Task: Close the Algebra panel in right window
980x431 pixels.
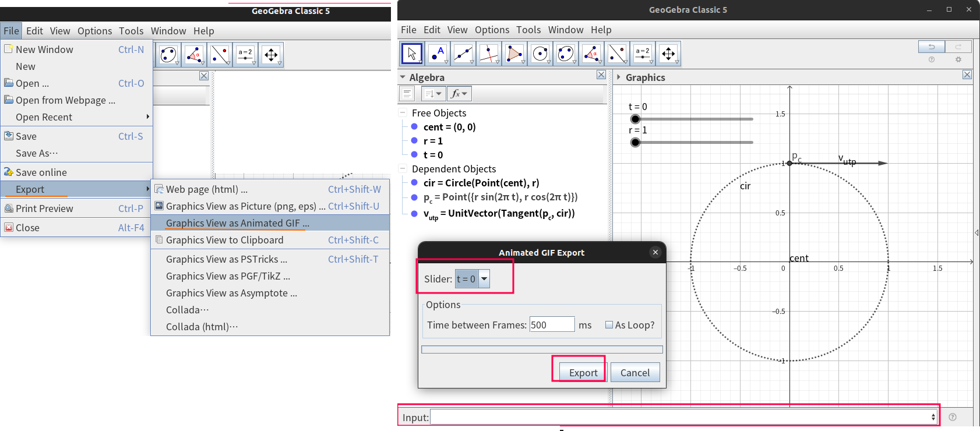Action: (601, 75)
